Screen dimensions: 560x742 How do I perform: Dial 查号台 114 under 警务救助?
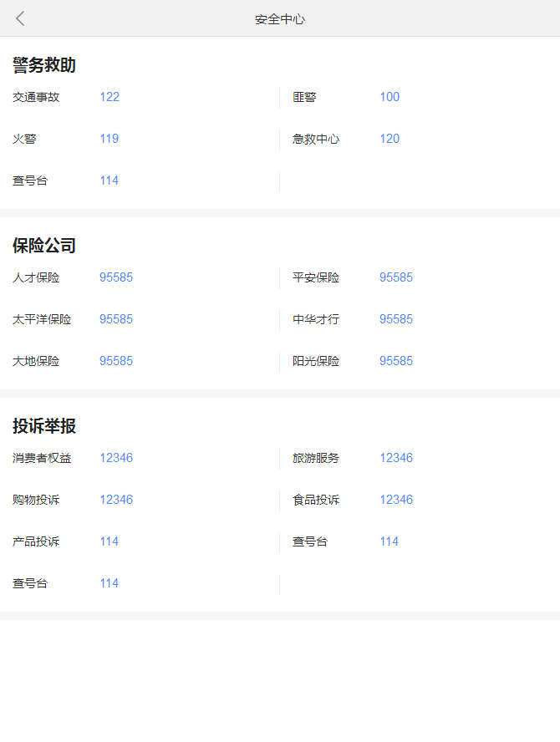pos(109,180)
